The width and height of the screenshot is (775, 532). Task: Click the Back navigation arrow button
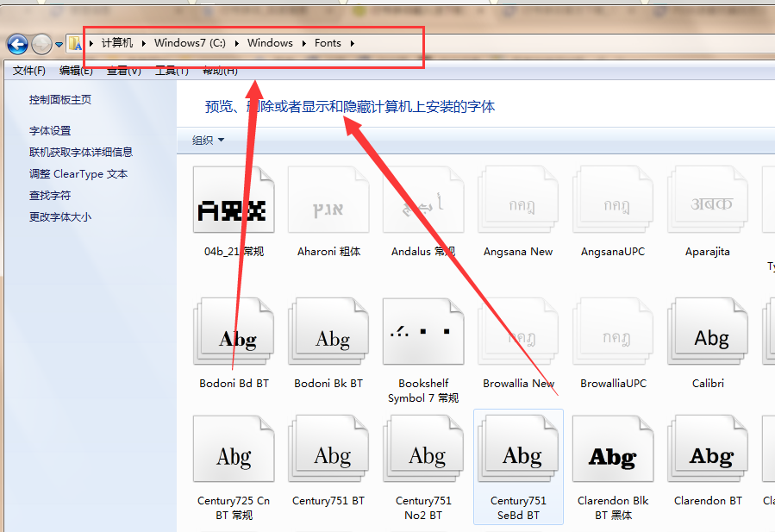click(18, 45)
